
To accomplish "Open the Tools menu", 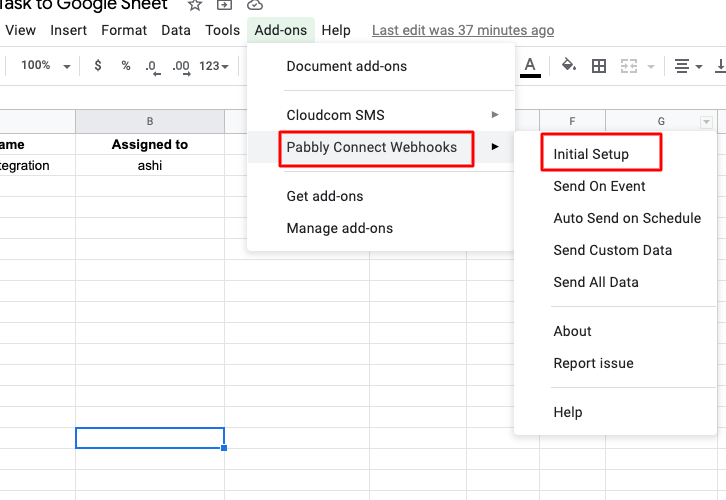I will (223, 30).
